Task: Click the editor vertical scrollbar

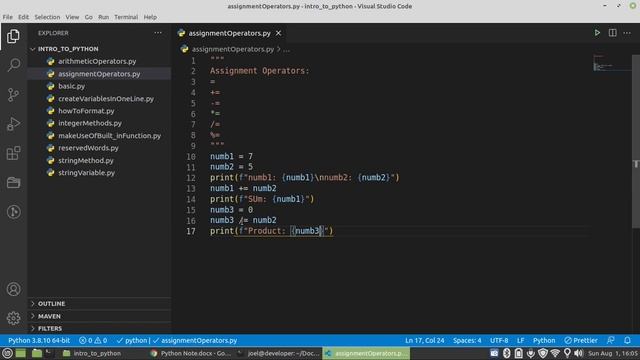Action: tap(636, 141)
